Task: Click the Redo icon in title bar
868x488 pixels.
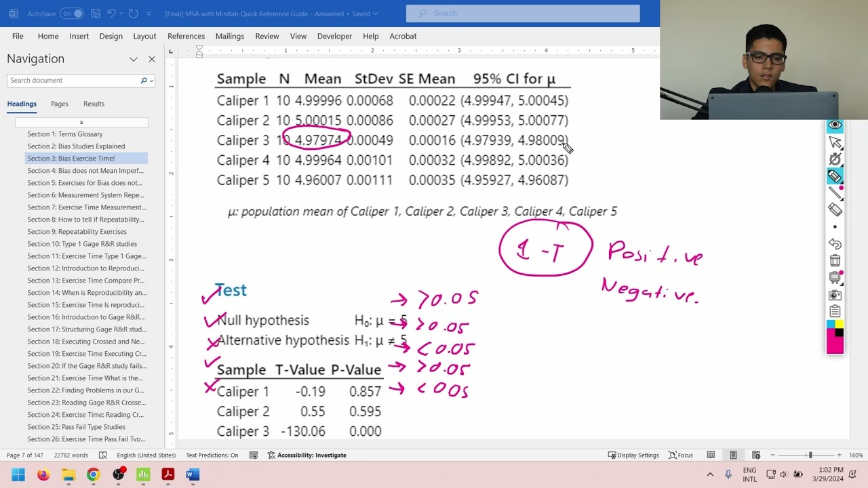Action: pyautogui.click(x=134, y=13)
